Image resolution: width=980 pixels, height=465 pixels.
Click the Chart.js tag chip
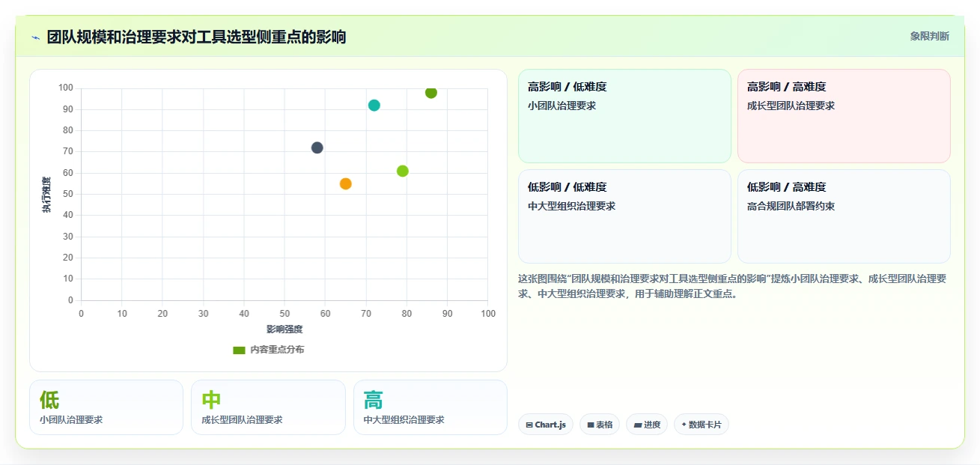pyautogui.click(x=546, y=425)
